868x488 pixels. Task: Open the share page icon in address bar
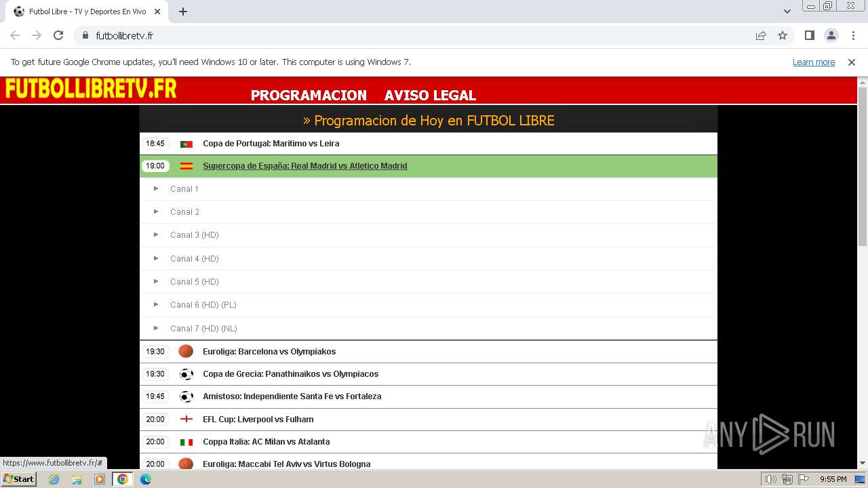(761, 35)
